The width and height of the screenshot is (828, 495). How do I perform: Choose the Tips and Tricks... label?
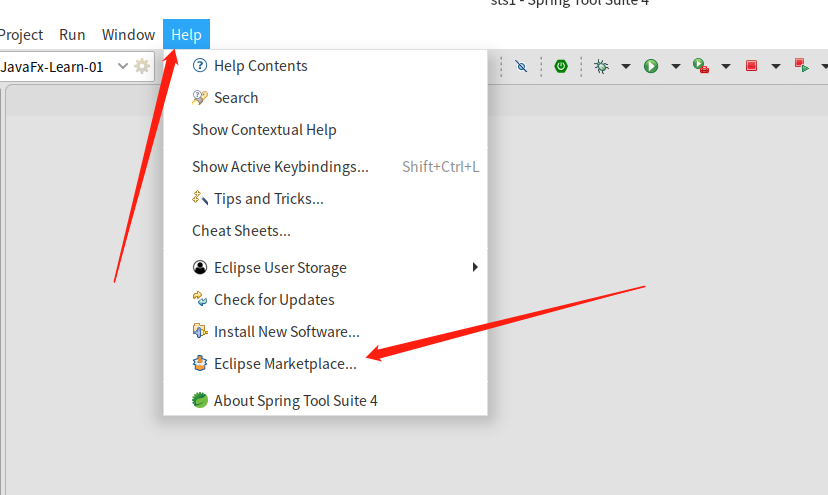(x=269, y=199)
